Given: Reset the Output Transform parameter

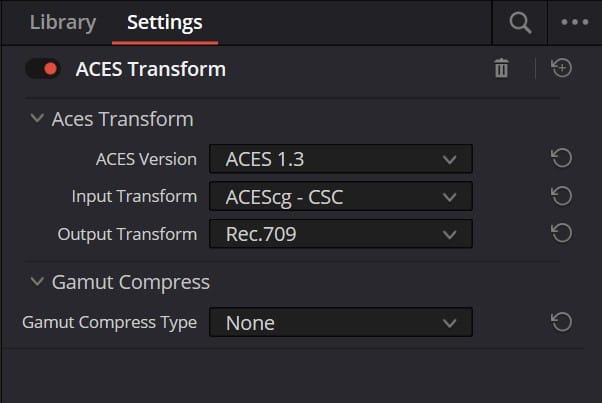Looking at the screenshot, I should (x=561, y=233).
